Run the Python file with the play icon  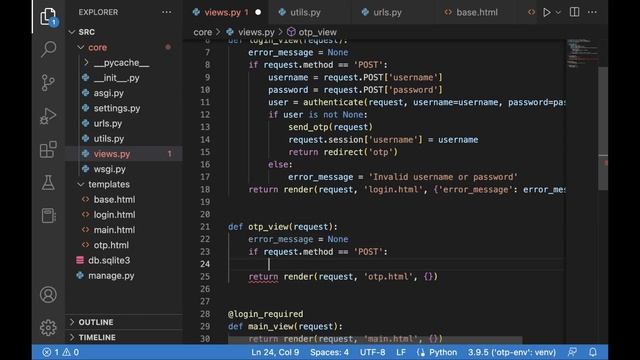point(547,12)
